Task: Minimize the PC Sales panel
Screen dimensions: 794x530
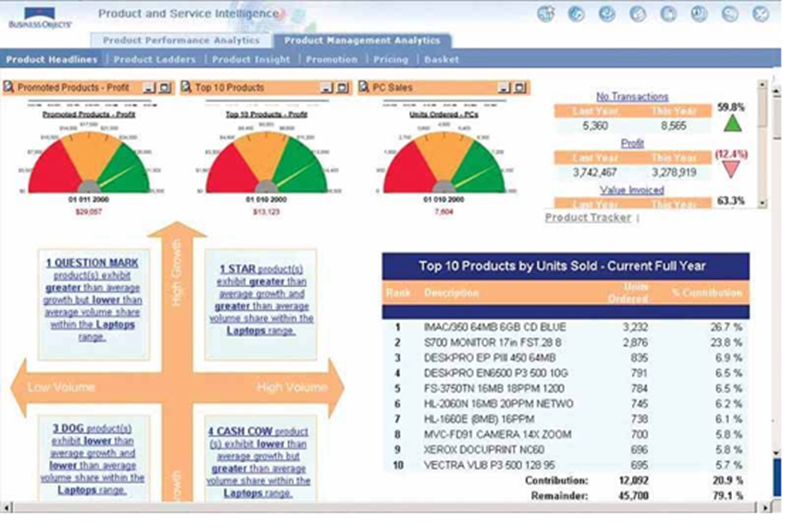Action: 504,88
